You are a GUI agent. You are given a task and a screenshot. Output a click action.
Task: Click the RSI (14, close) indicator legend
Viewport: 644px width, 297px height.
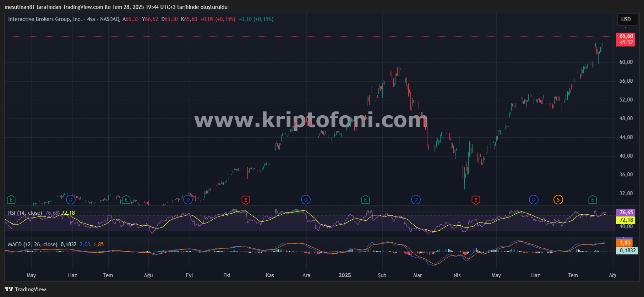click(x=25, y=213)
